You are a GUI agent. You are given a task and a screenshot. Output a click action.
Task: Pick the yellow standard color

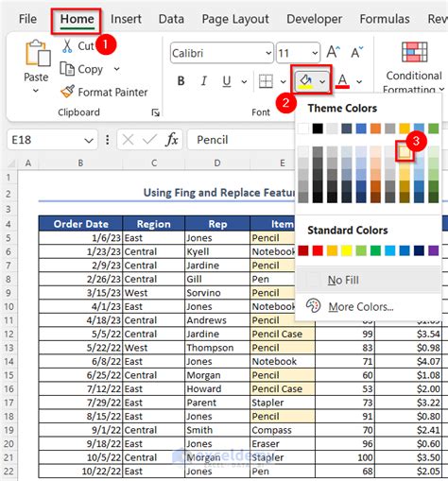[346, 250]
